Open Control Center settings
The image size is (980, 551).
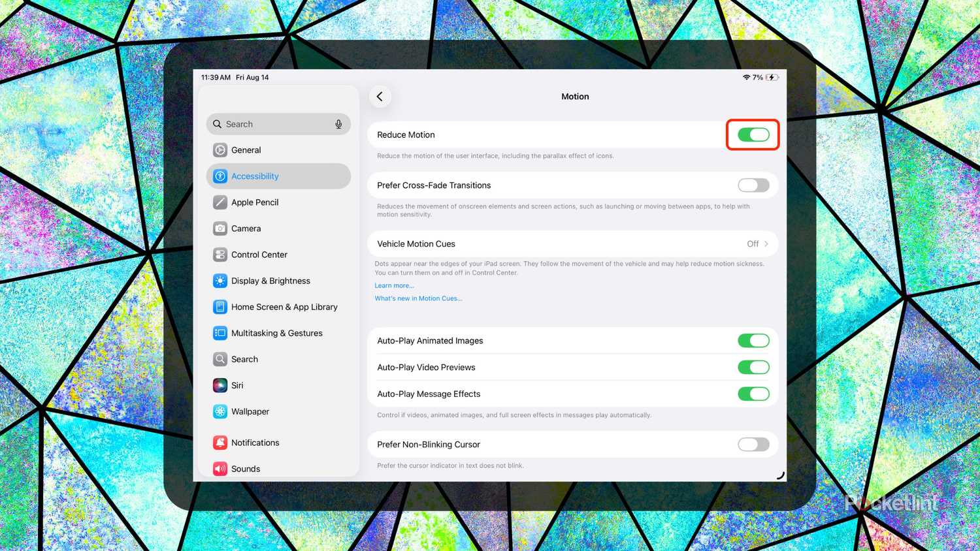coord(278,255)
